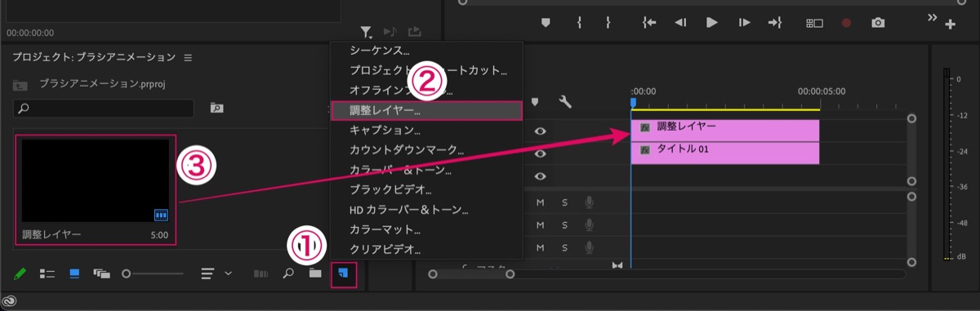
Task: Toggle eye for タイトル 01 video track
Action: click(540, 153)
